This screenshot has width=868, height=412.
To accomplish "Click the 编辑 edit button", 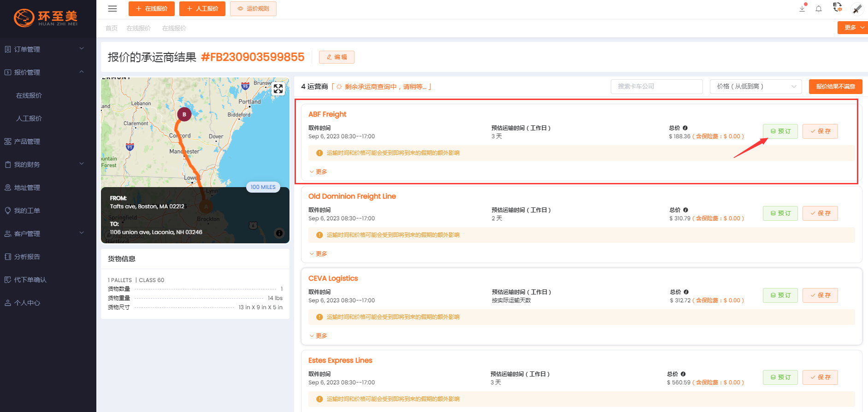I will pos(337,57).
